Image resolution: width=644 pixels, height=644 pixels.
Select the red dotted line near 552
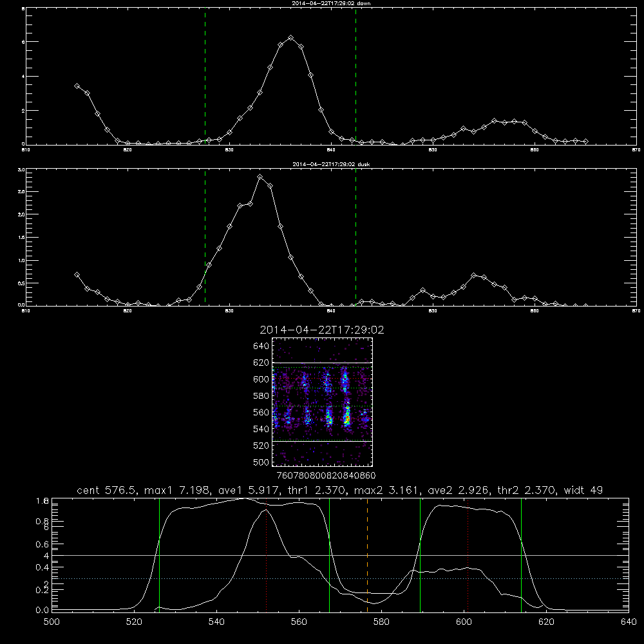pos(266,554)
